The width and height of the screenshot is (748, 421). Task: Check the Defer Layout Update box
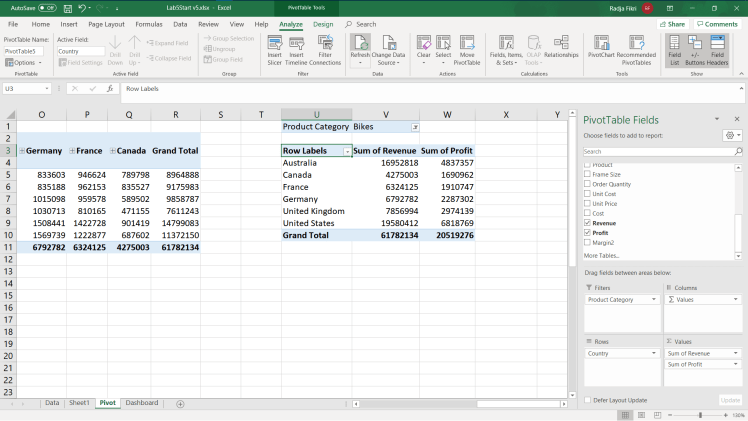[x=588, y=400]
